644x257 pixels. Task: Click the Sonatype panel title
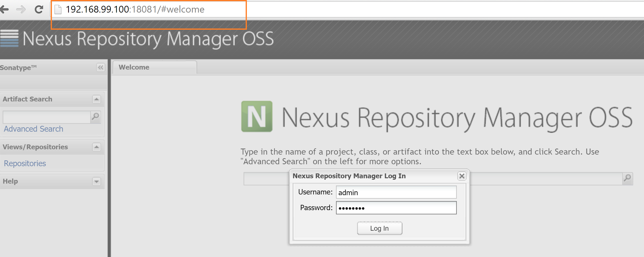pyautogui.click(x=19, y=67)
